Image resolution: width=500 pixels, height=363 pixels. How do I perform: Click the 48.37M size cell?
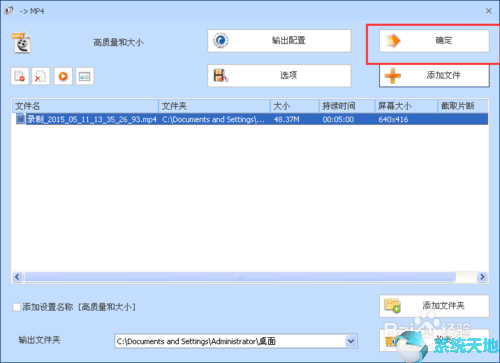click(287, 119)
